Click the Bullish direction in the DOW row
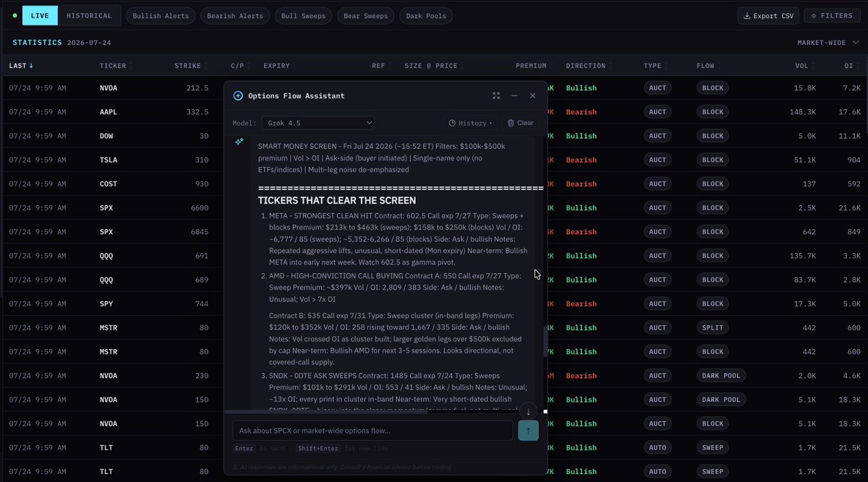The width and height of the screenshot is (868, 482). point(581,136)
